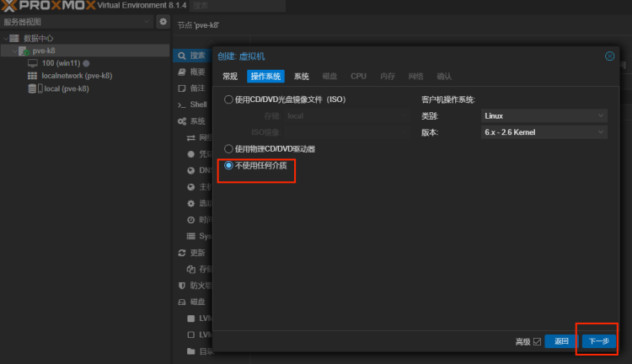Click the Proxmox logo
Image resolution: width=632 pixels, height=364 pixels.
click(48, 6)
